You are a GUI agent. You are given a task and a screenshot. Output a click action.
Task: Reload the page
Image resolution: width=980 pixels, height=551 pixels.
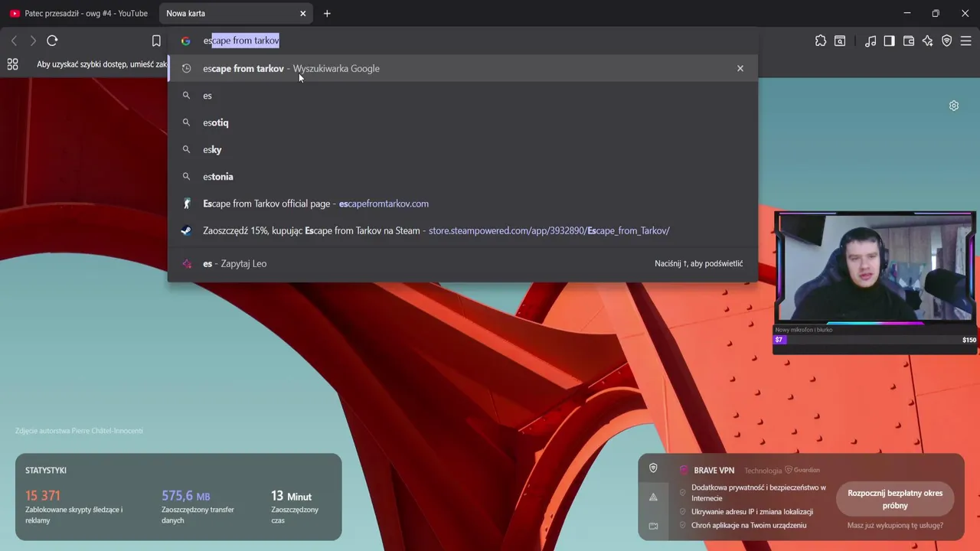(x=52, y=41)
